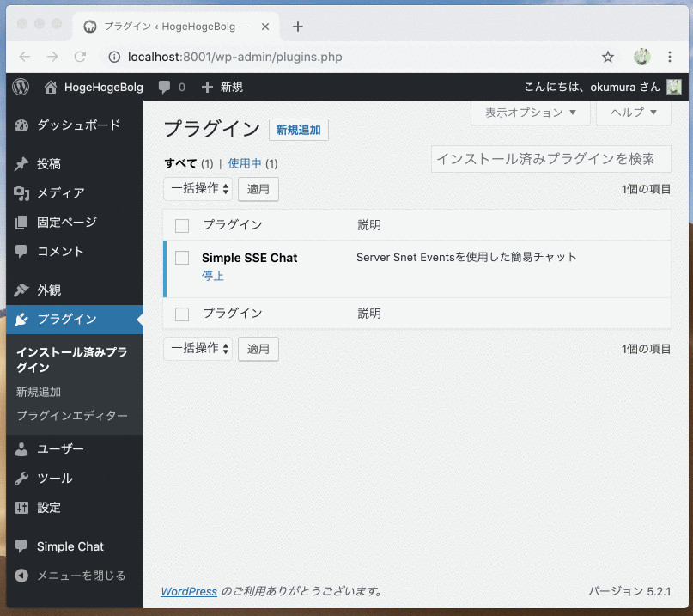Open the 設定 settings icon
The width and height of the screenshot is (693, 616).
point(21,507)
